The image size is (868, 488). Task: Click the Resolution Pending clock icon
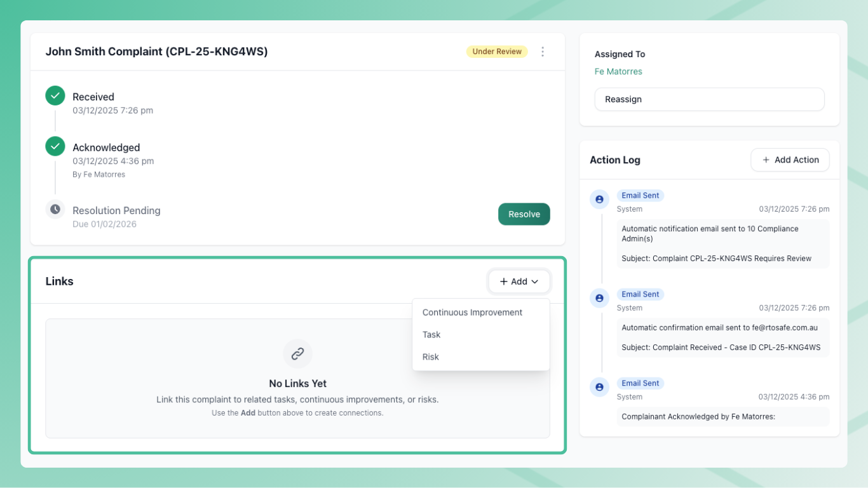(x=55, y=209)
